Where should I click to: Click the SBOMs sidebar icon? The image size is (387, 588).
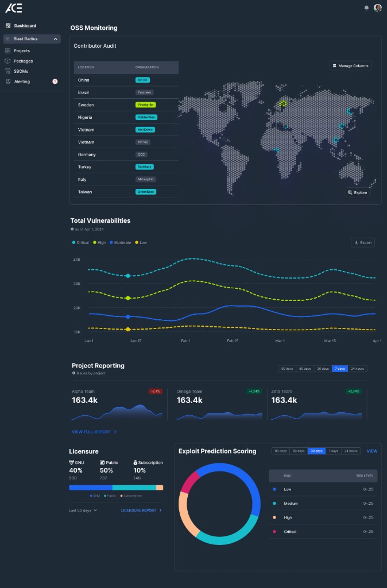coord(7,71)
